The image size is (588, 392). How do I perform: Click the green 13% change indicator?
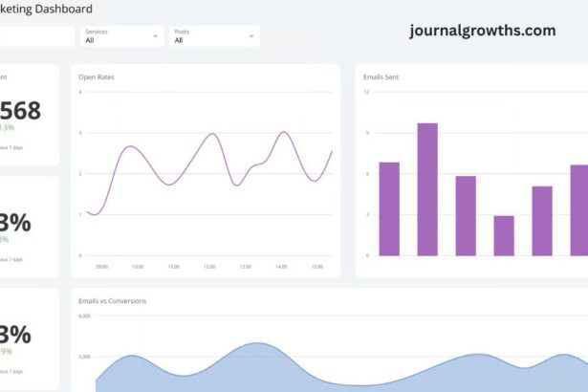point(8,127)
